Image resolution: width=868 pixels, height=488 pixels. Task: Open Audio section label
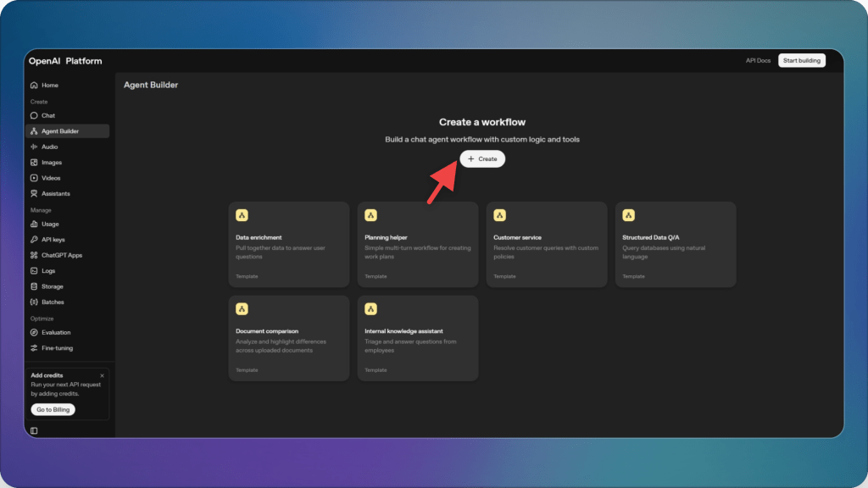point(49,147)
